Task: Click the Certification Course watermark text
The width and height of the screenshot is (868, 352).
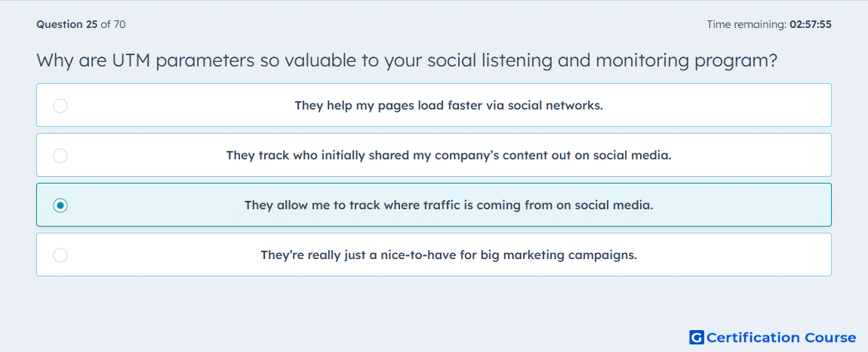Action: pyautogui.click(x=782, y=337)
